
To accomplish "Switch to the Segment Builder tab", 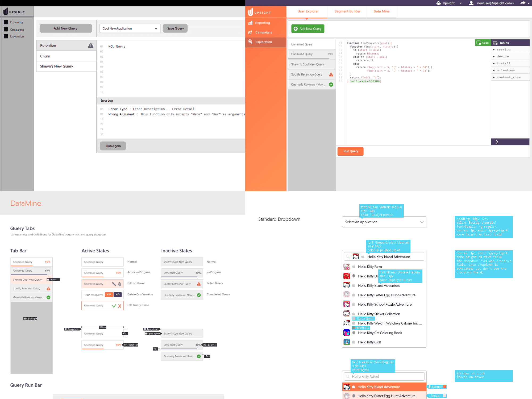I will pos(347,11).
